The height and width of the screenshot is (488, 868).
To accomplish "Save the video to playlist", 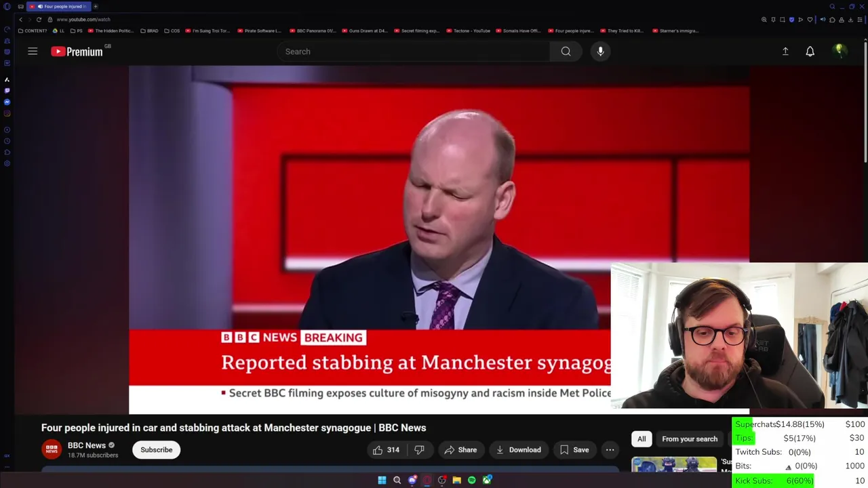I will point(573,450).
